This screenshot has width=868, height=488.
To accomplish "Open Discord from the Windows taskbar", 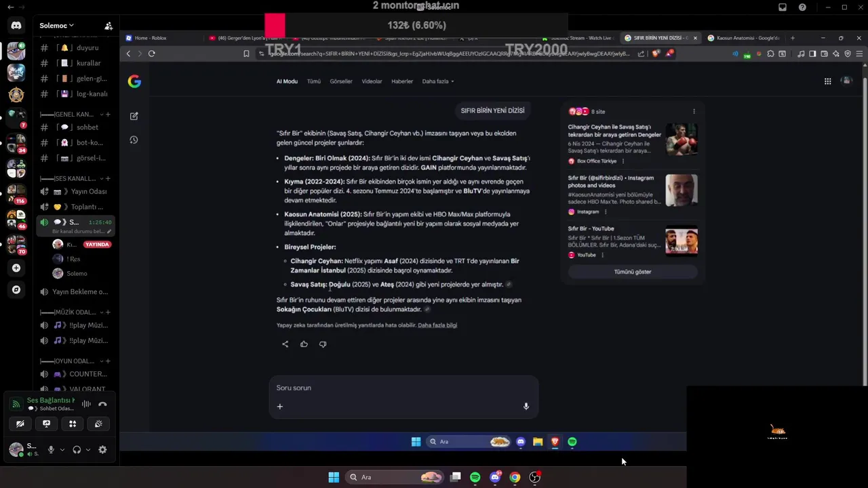I will pyautogui.click(x=495, y=477).
